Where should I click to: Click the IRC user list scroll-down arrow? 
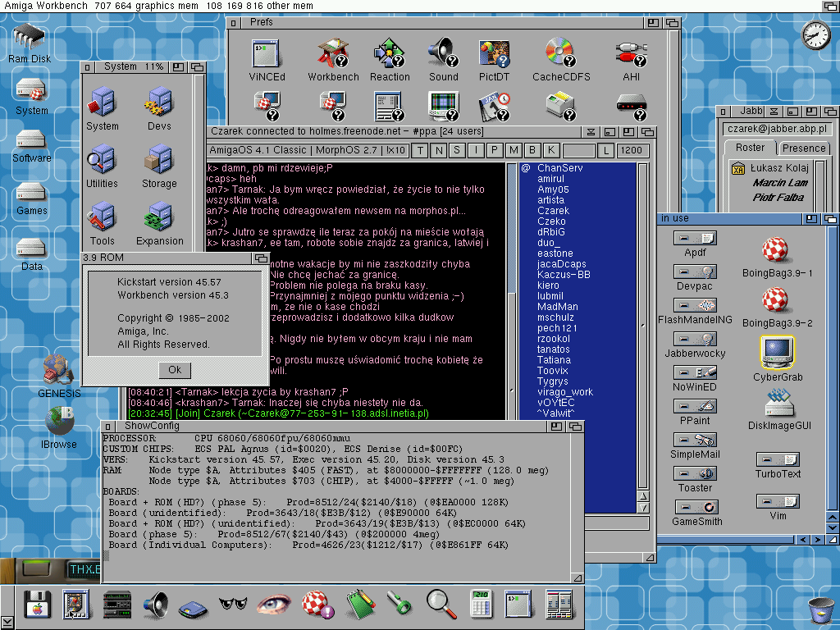pos(643,507)
